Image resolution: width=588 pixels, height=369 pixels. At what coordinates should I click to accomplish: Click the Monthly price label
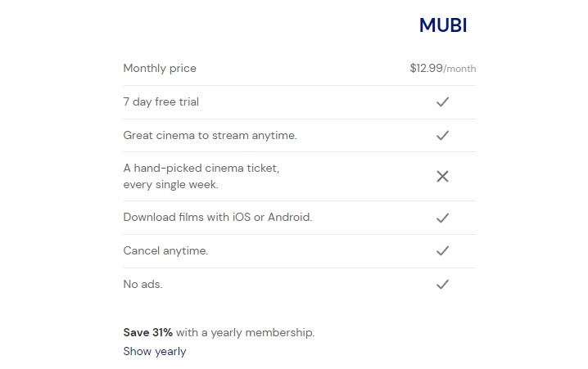pos(160,69)
